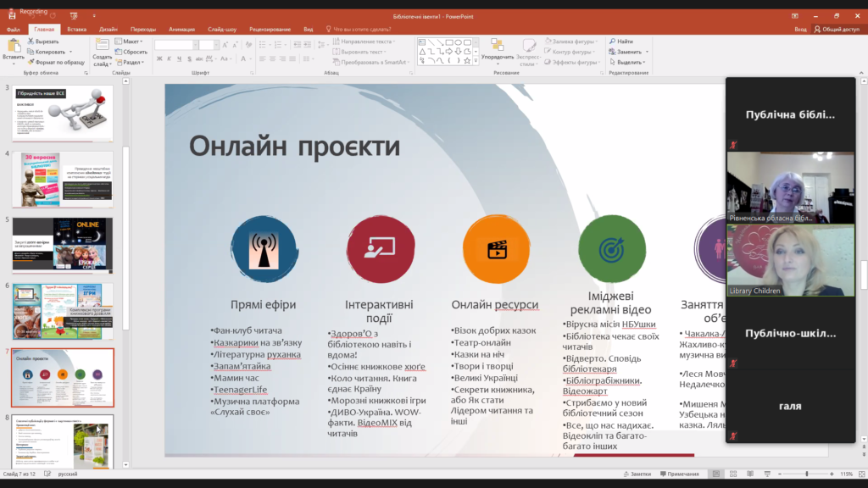Expand the Layout (Макет) dropdown
868x488 pixels.
pyautogui.click(x=131, y=41)
